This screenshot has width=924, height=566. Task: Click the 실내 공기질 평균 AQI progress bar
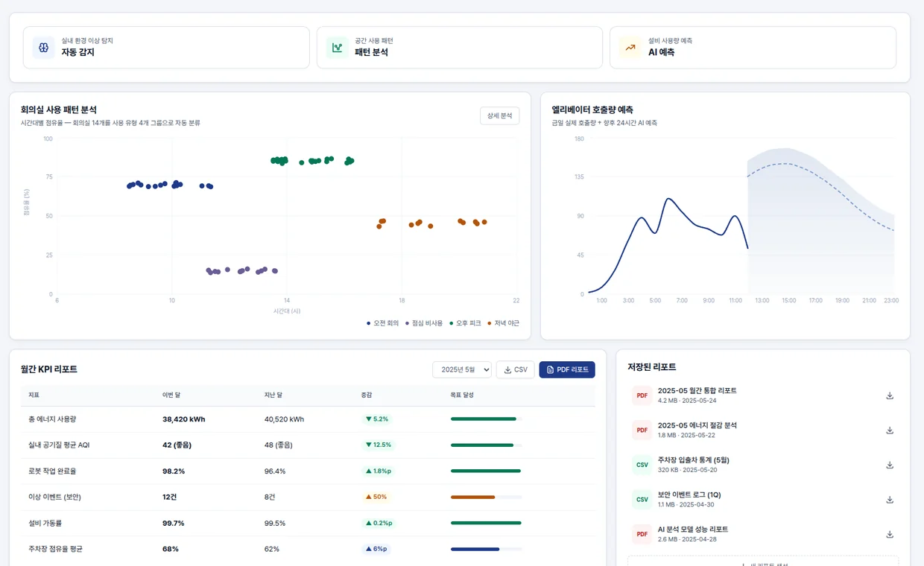pyautogui.click(x=486, y=445)
